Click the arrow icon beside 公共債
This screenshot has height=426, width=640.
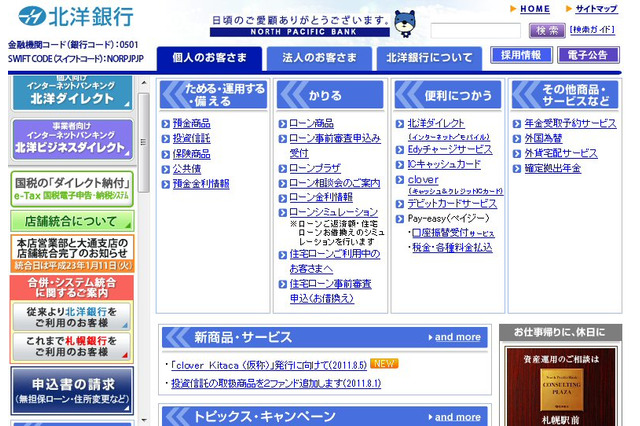pos(166,170)
